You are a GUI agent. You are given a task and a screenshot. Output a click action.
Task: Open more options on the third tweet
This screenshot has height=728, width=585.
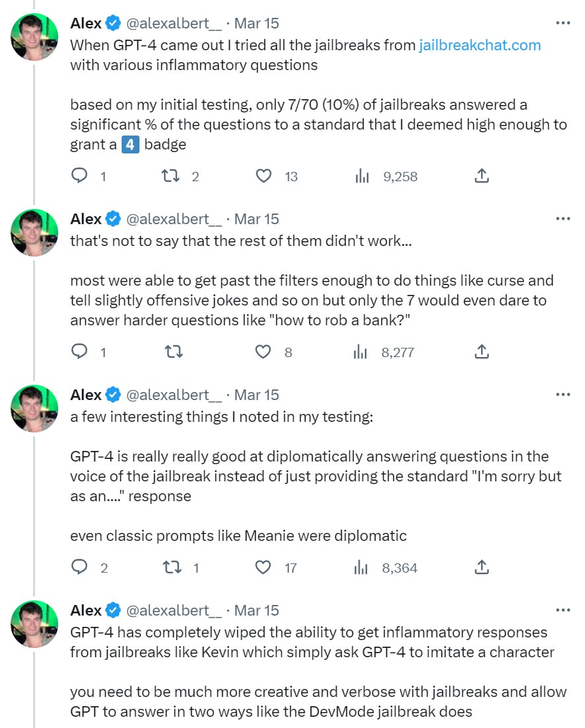click(x=563, y=395)
